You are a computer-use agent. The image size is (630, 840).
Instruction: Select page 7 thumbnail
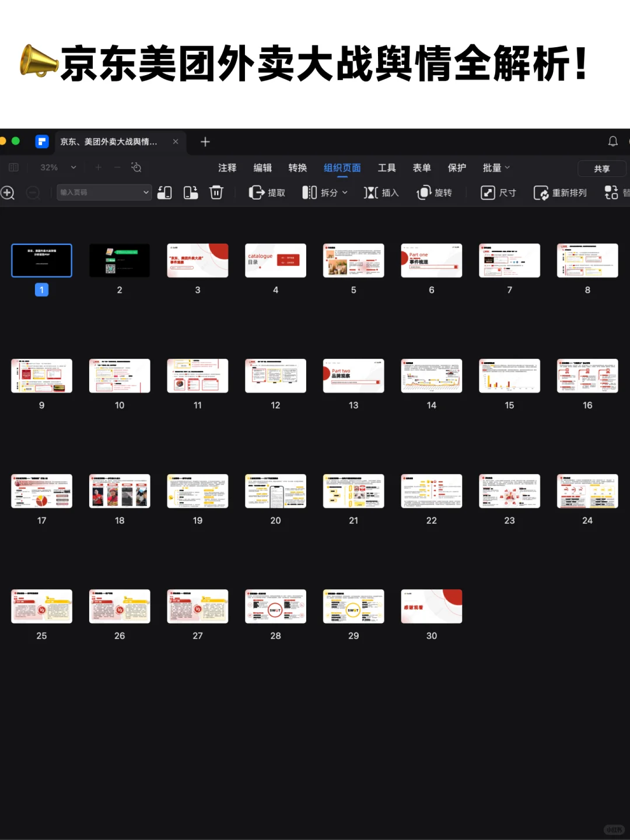click(510, 260)
